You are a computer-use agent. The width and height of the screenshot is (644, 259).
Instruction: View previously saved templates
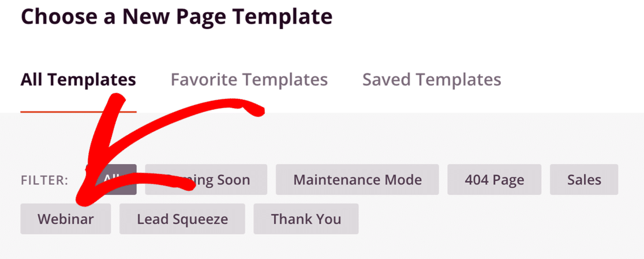coord(432,79)
